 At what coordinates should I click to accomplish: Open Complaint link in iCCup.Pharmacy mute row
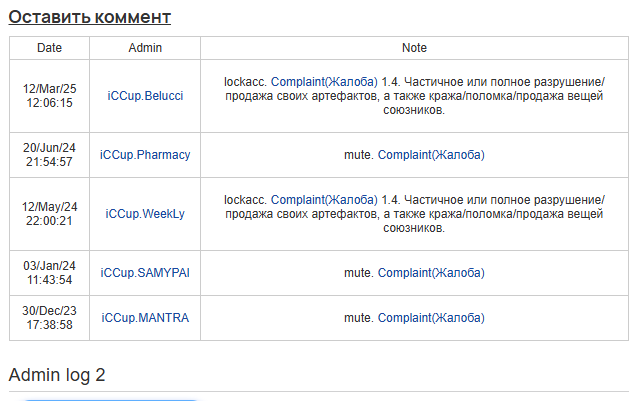point(431,155)
